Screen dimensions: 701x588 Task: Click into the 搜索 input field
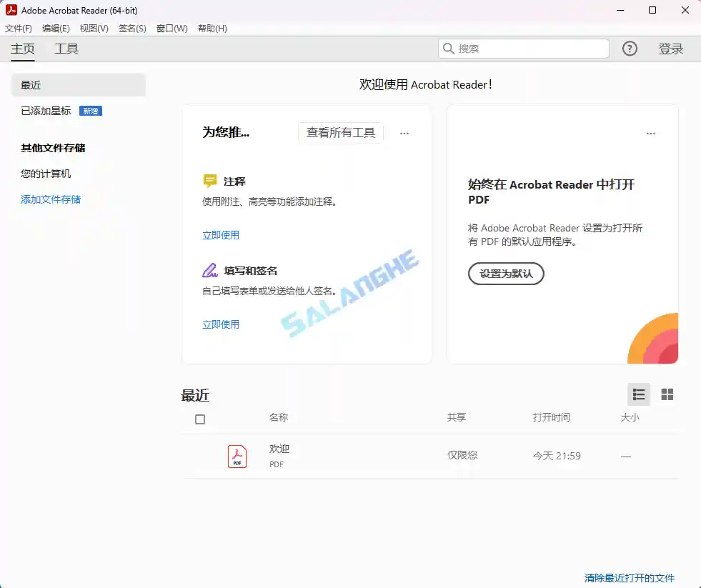click(529, 49)
